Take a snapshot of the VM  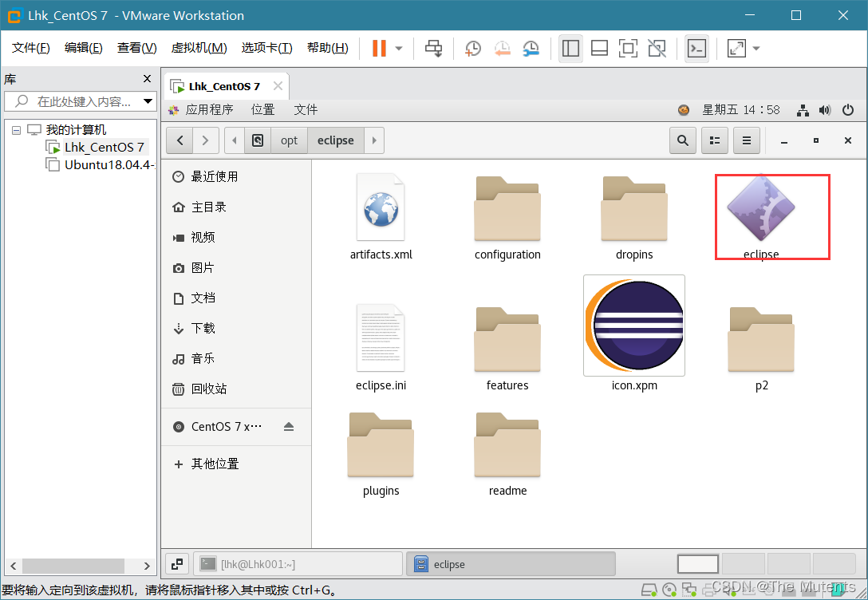coord(473,48)
